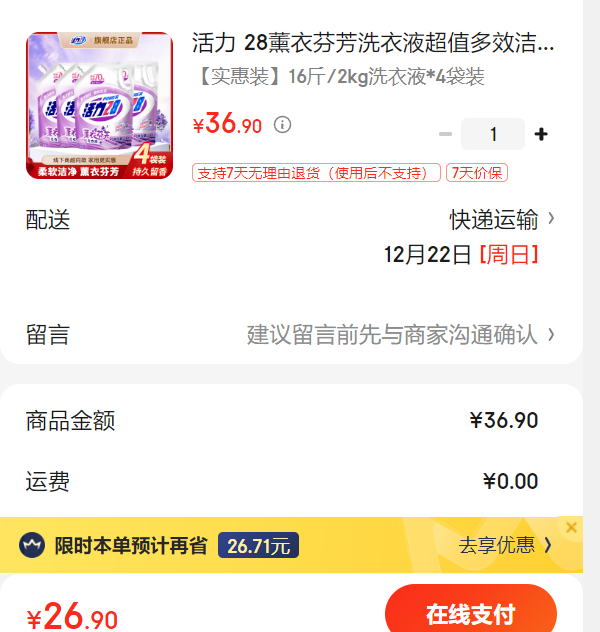The image size is (600, 632).
Task: Open the 活力28 product thumbnail image
Action: pos(100,106)
